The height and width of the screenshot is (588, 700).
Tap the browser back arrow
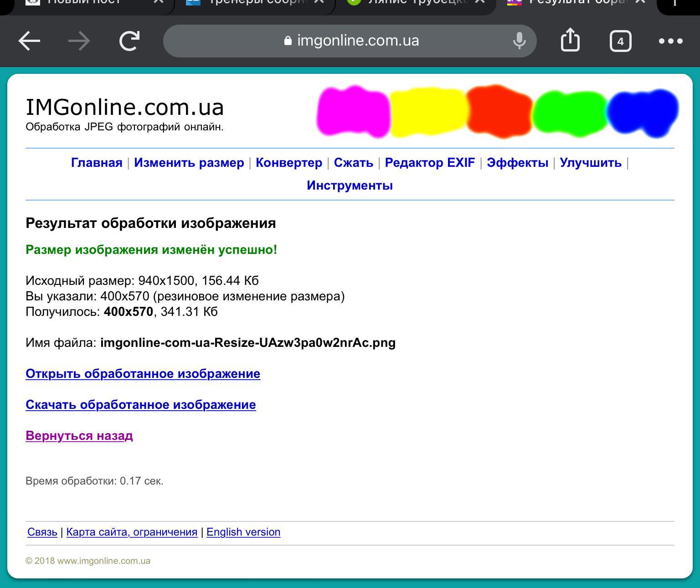(x=29, y=41)
